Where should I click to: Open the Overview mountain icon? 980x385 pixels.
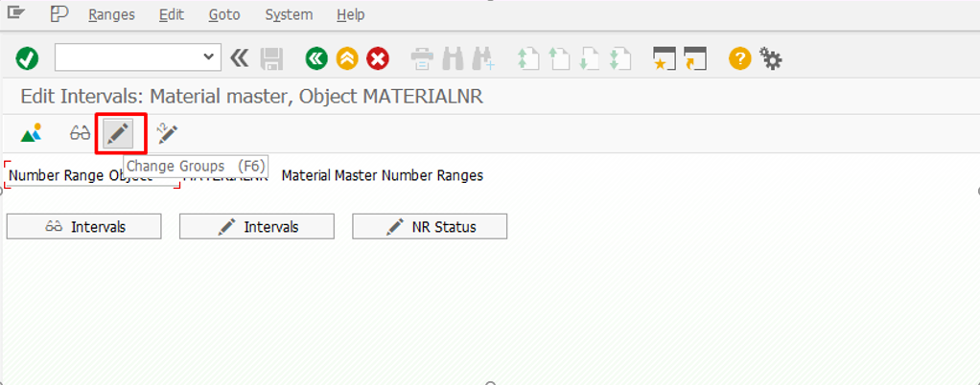[x=32, y=133]
